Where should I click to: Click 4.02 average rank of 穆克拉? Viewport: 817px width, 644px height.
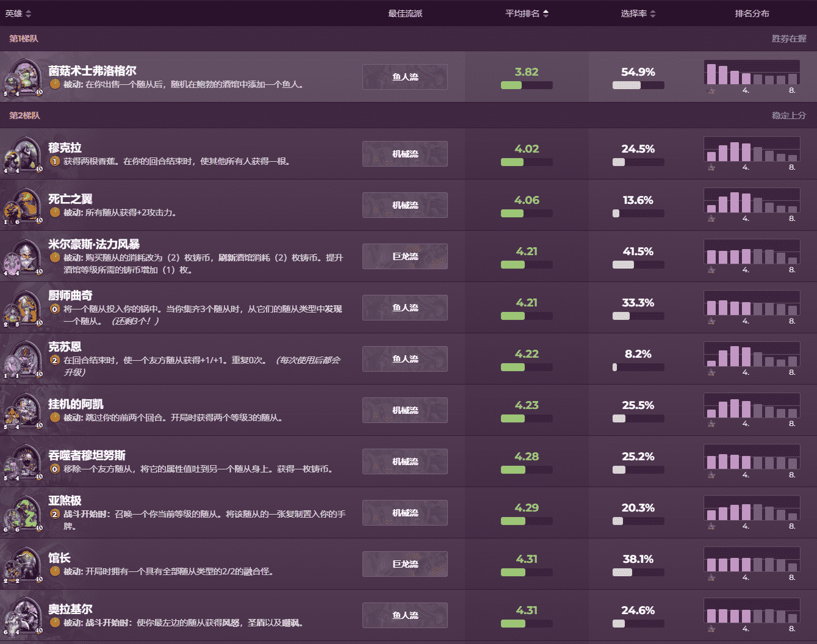pos(527,149)
